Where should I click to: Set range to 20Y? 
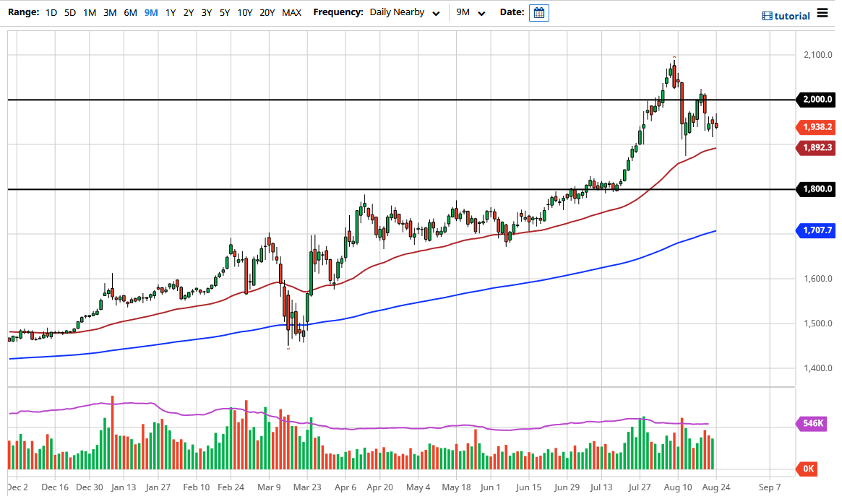click(x=267, y=12)
